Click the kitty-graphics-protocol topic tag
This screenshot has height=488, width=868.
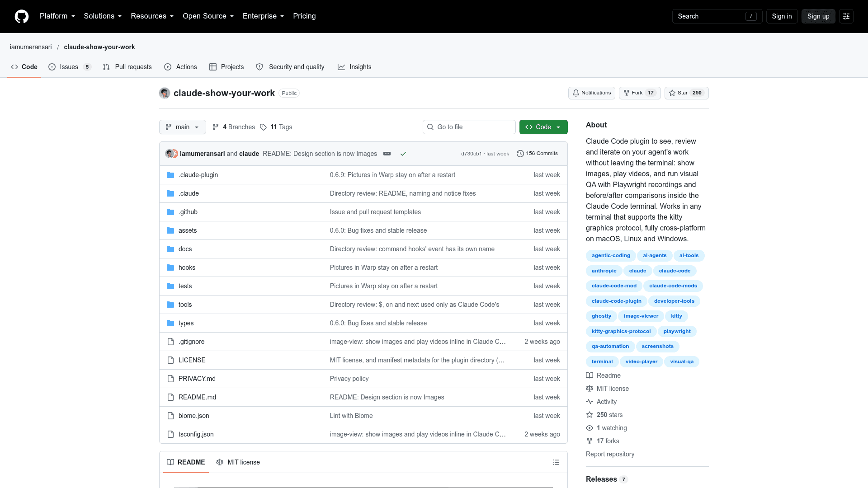click(x=621, y=331)
